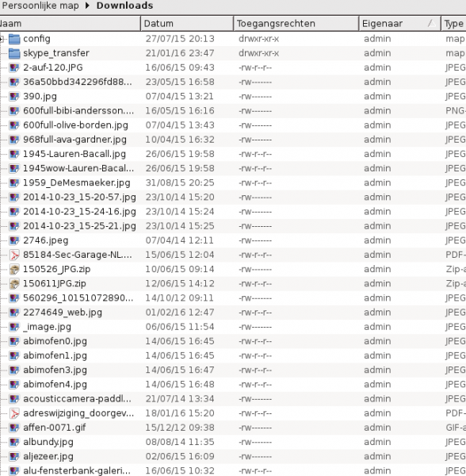Click the archive icon of 150526_JPG.zip

[x=14, y=269]
